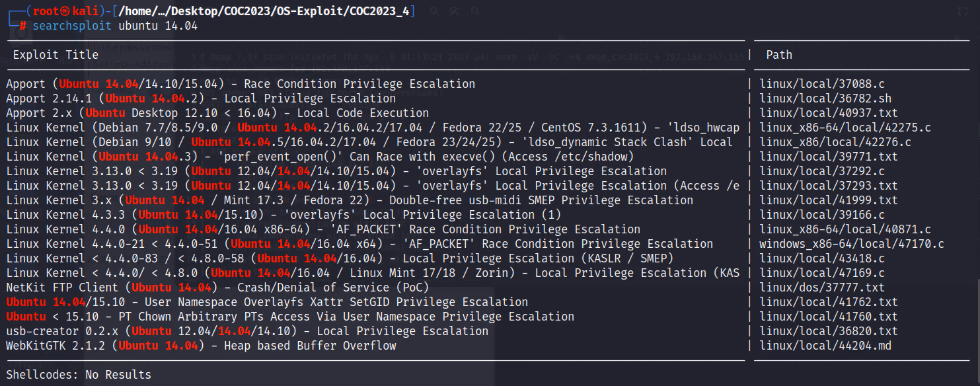Select the 'usb-creator 0.2.x' exploit title

(247, 331)
